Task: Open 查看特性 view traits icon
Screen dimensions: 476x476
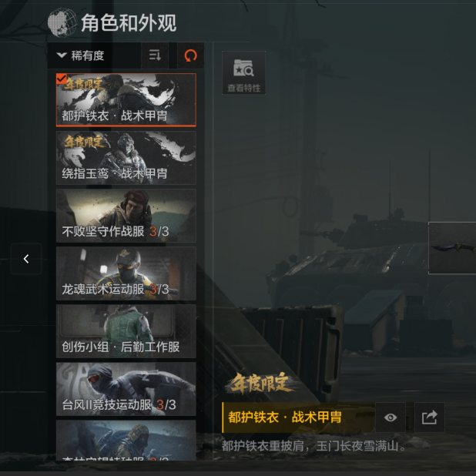Action: click(243, 73)
